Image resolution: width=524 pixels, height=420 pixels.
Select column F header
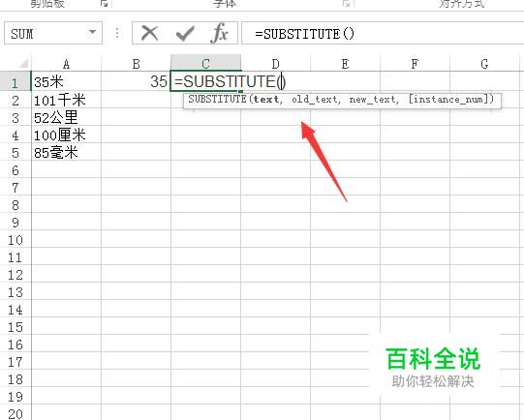(415, 64)
